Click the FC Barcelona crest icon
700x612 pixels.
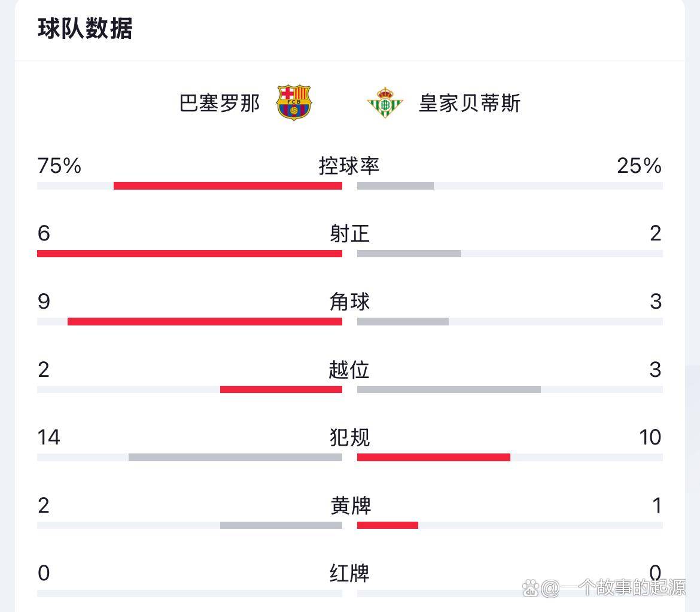(294, 103)
